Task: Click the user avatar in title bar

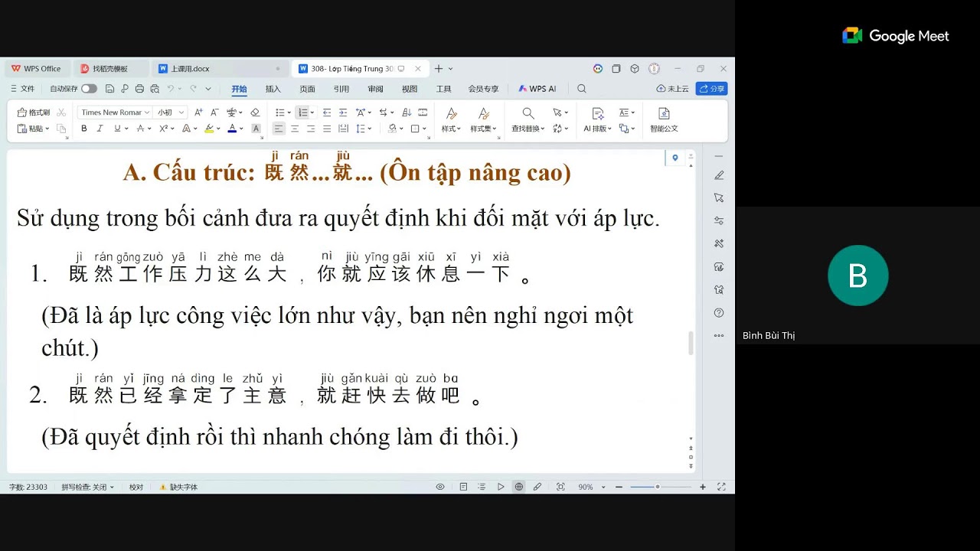Action: pyautogui.click(x=654, y=69)
